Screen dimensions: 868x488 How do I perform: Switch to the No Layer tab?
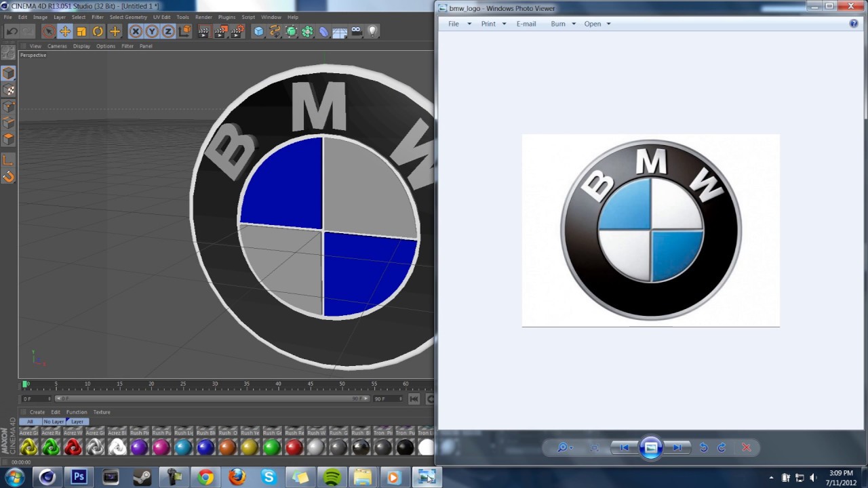(x=54, y=422)
